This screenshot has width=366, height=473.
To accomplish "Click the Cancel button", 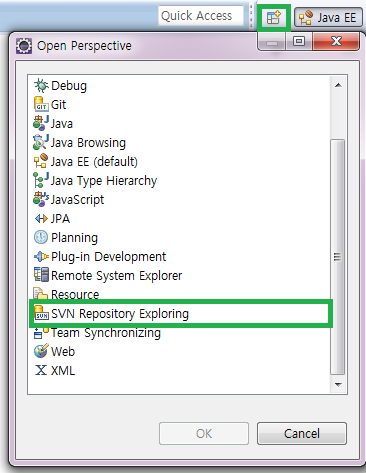I will click(302, 433).
